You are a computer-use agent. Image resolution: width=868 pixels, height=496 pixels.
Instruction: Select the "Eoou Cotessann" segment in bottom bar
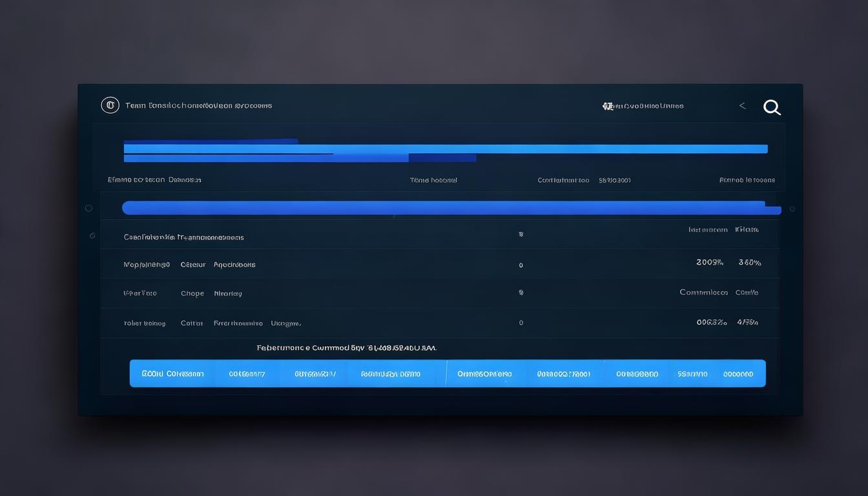coord(172,374)
